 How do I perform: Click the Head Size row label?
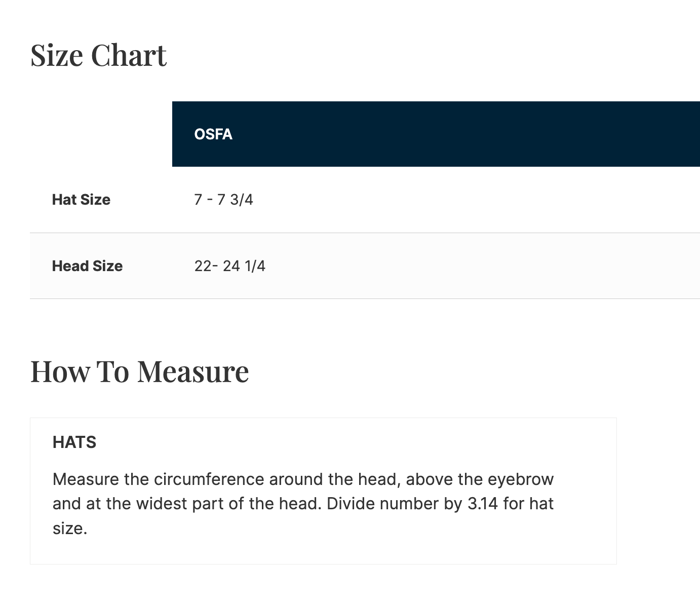pos(87,266)
